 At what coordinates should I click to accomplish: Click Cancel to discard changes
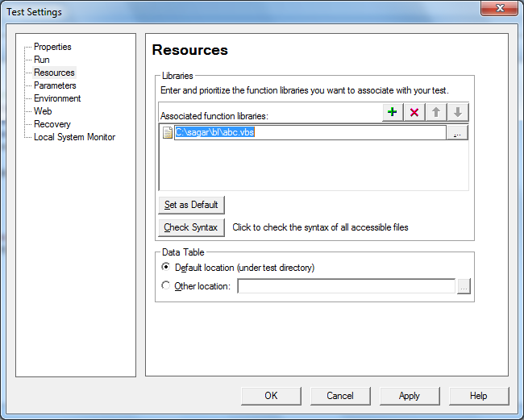(x=340, y=396)
